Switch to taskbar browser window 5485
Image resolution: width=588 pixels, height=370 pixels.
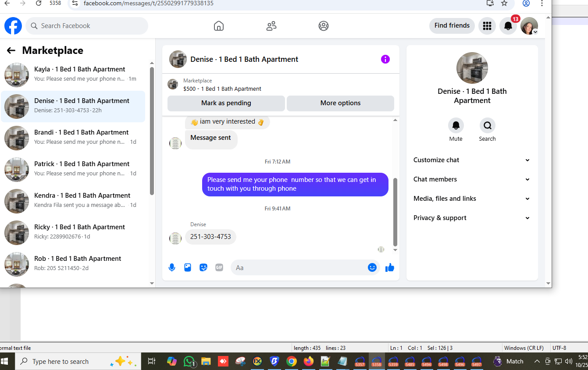tap(410, 361)
